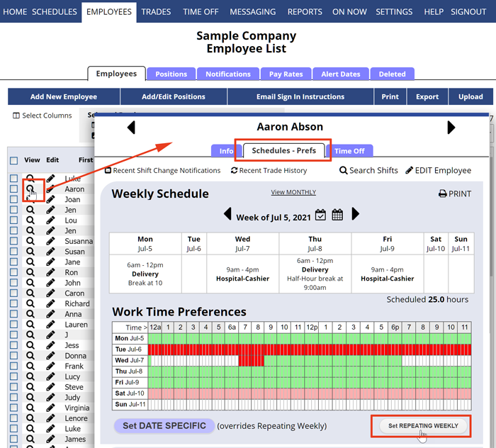Open Select Columns chooser
Screen dimensions: 496x448
tap(42, 116)
